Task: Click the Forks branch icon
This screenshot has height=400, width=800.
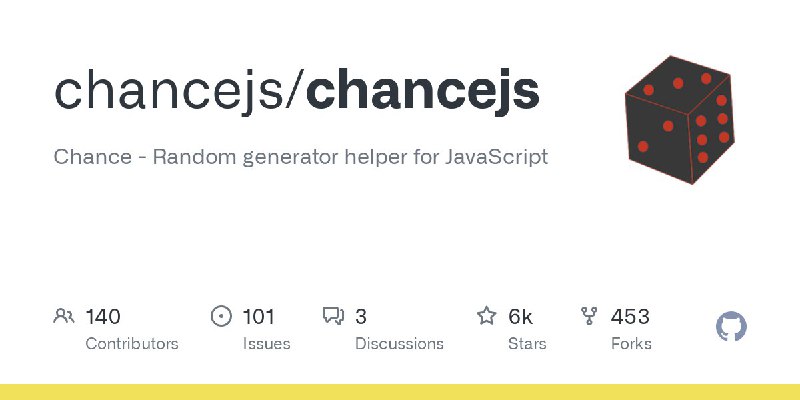Action: (x=589, y=316)
